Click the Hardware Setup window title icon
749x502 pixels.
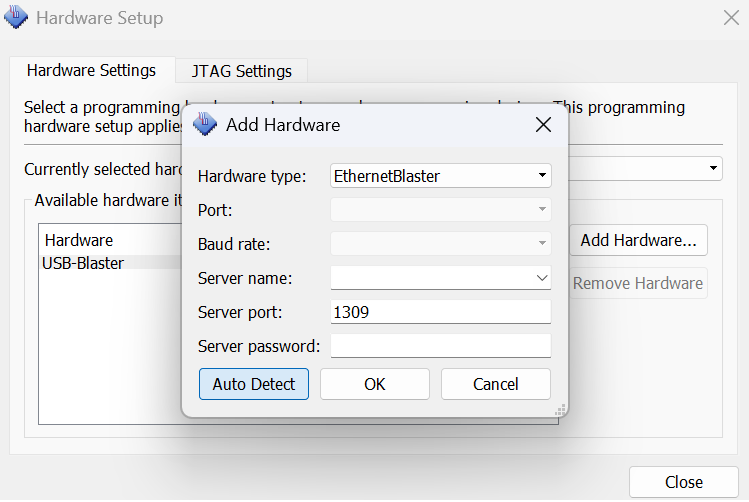click(x=17, y=18)
